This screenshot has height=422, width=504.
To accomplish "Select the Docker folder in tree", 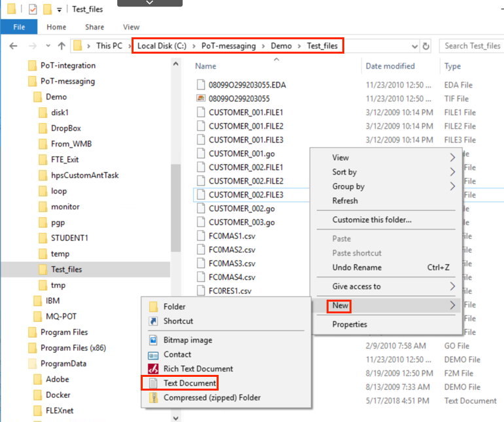I will pos(58,395).
